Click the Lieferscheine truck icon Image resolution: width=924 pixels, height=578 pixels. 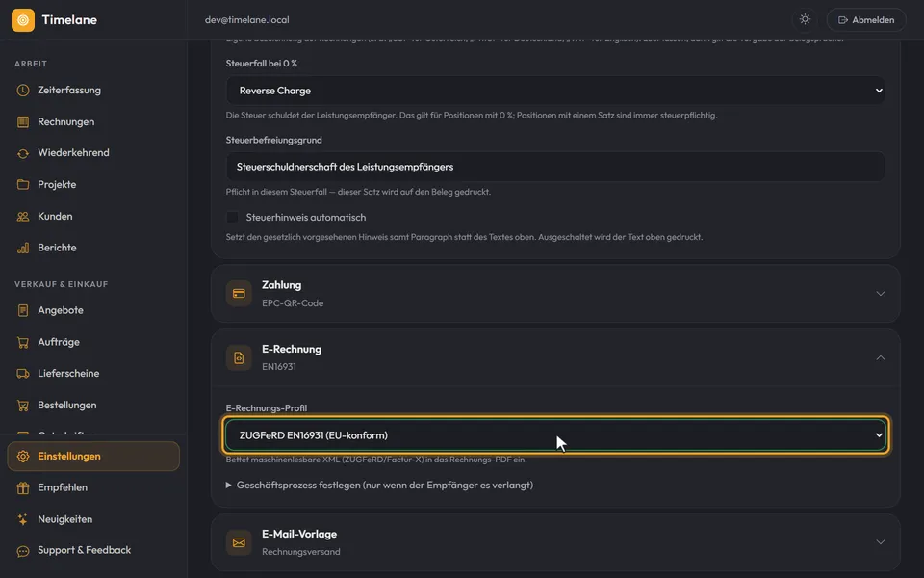point(23,374)
